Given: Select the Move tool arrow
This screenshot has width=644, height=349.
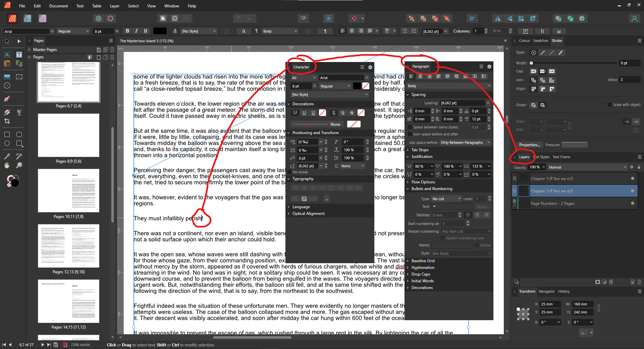Looking at the screenshot, I should (7, 41).
